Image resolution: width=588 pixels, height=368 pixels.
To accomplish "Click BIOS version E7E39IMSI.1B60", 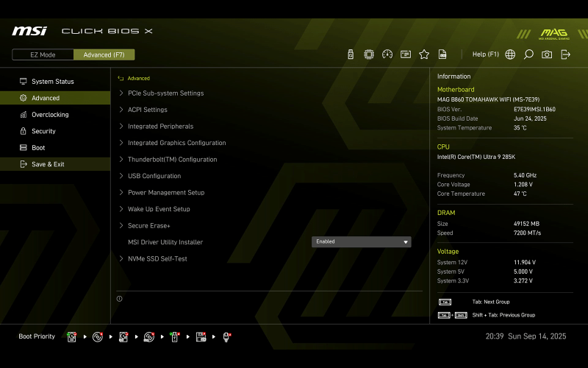I will pos(534,109).
